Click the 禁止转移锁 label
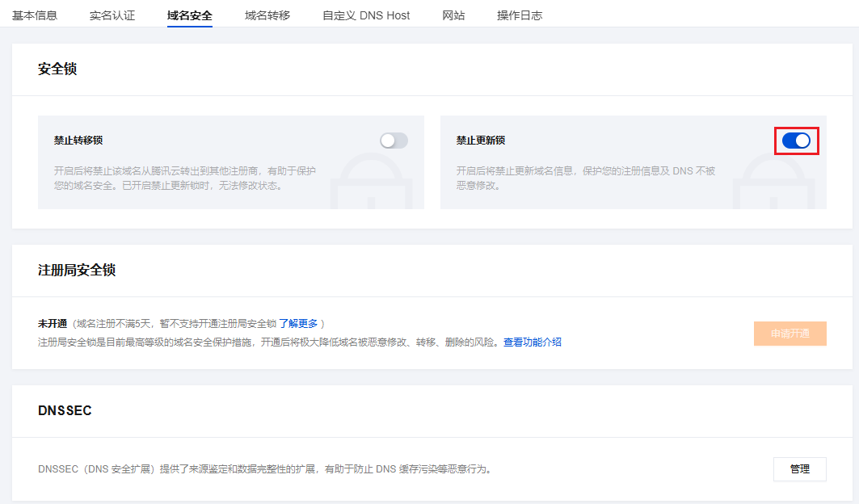The height and width of the screenshot is (504, 859). pyautogui.click(x=78, y=141)
